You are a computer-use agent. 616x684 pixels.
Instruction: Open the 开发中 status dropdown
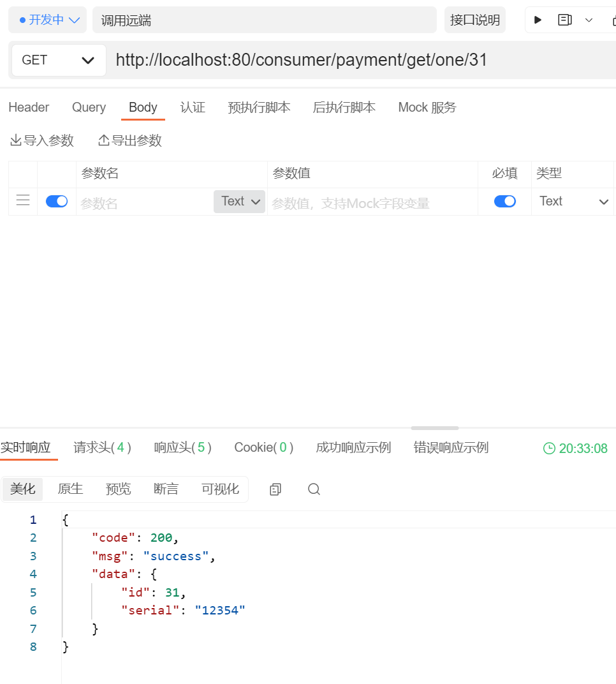(x=48, y=20)
